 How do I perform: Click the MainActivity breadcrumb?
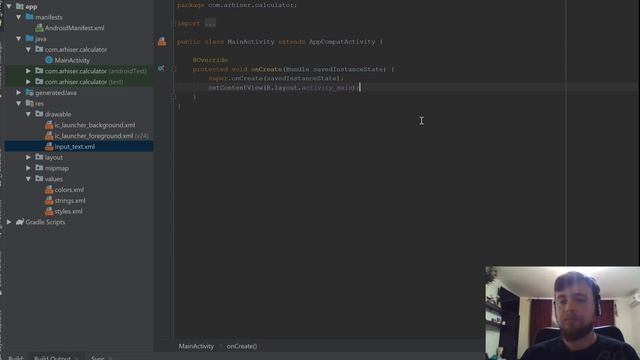(x=196, y=346)
